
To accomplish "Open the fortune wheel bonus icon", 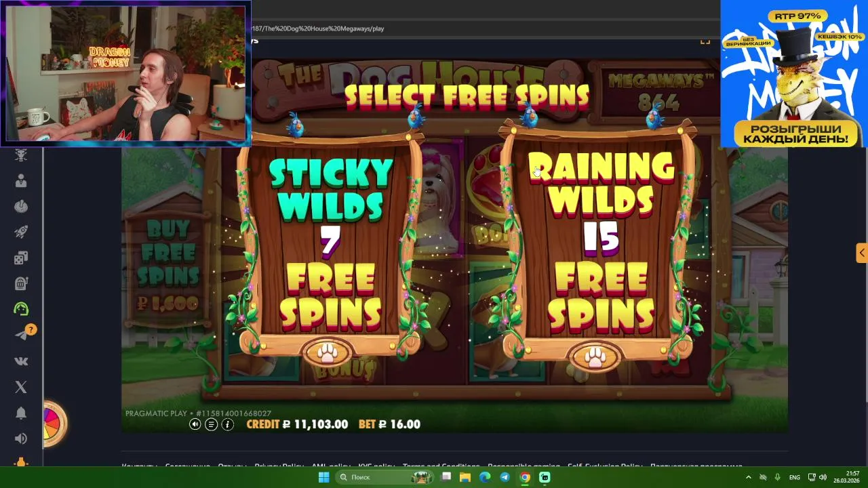I will point(54,424).
